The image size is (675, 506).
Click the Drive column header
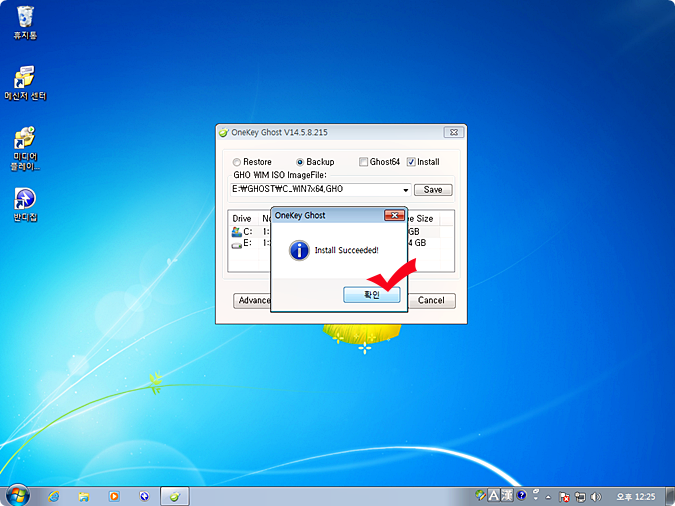(x=242, y=219)
